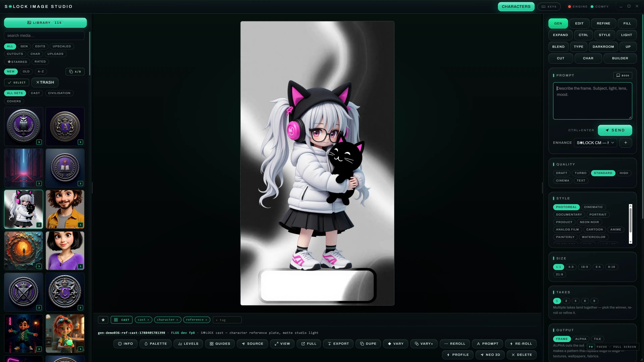Set takes count to 4
The image size is (644, 362).
(575, 301)
